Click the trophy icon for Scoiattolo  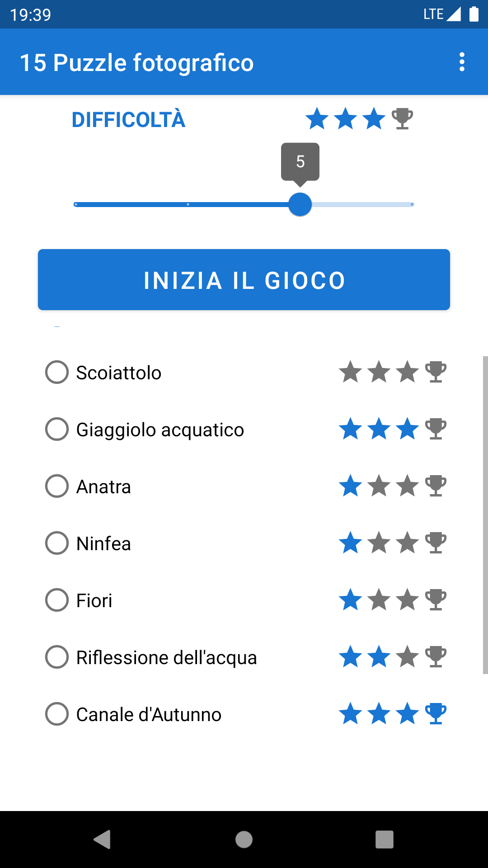coord(436,372)
